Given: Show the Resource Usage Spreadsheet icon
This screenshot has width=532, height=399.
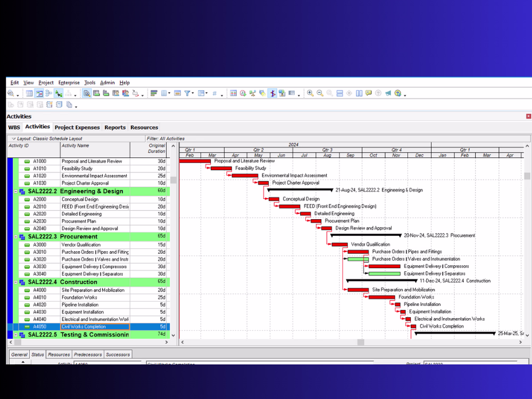Looking at the screenshot, I should [115, 93].
